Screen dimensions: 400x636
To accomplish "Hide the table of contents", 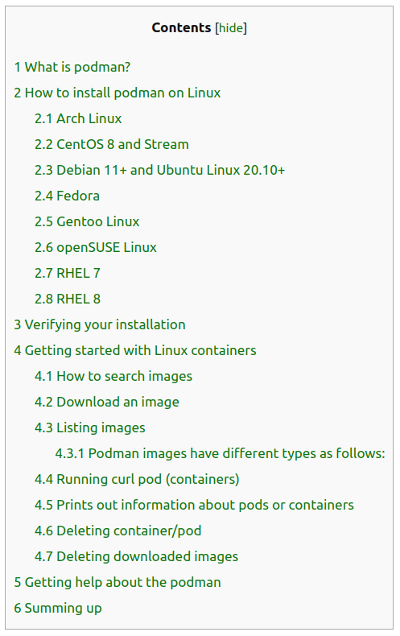I will tap(231, 28).
